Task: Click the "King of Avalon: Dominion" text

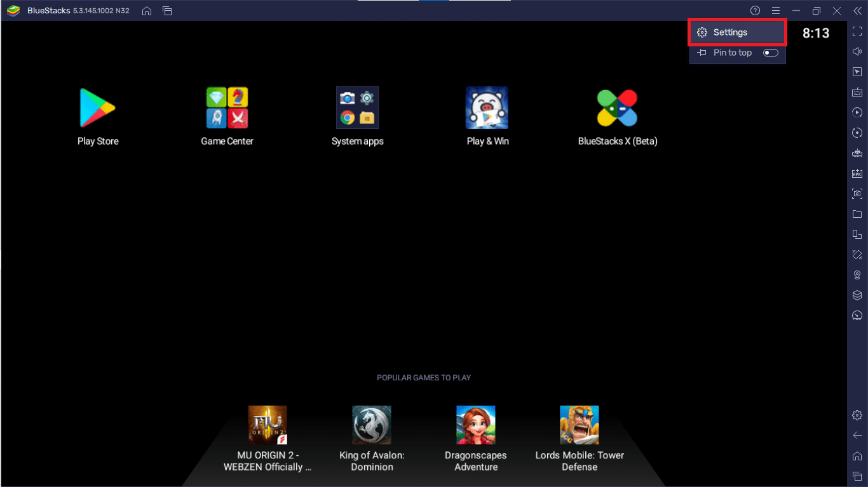Action: click(372, 461)
